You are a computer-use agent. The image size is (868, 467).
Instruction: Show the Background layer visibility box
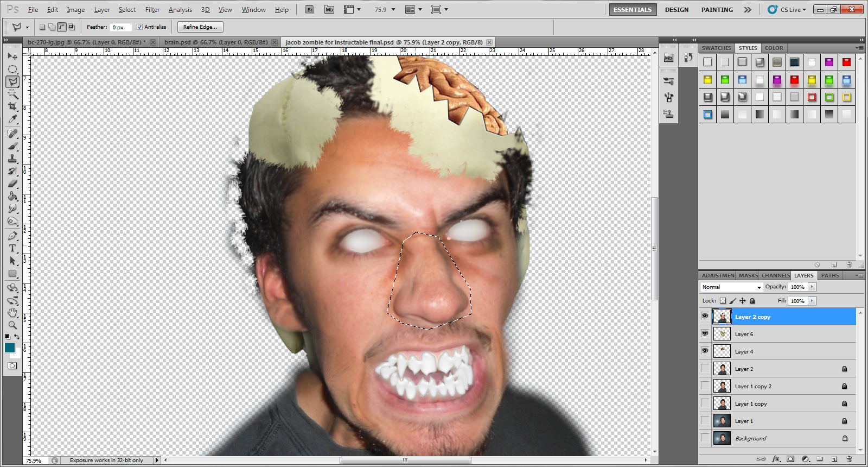pyautogui.click(x=705, y=438)
